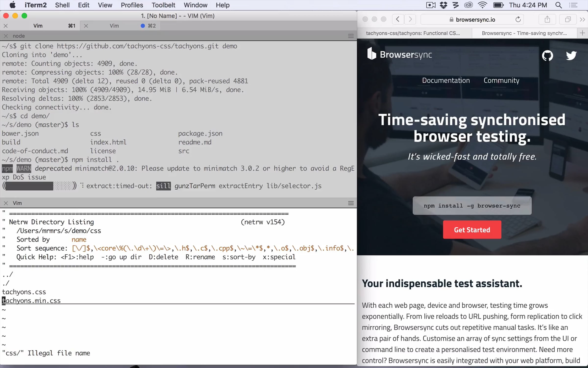The image size is (588, 368).
Task: Open Browsersync Twitter page icon
Action: click(571, 55)
